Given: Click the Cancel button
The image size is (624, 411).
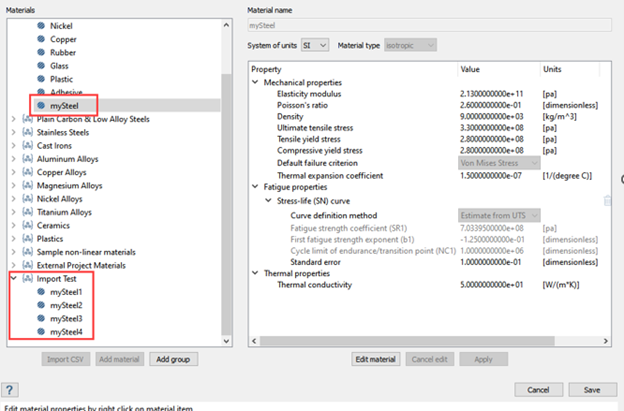Looking at the screenshot, I should coord(537,390).
